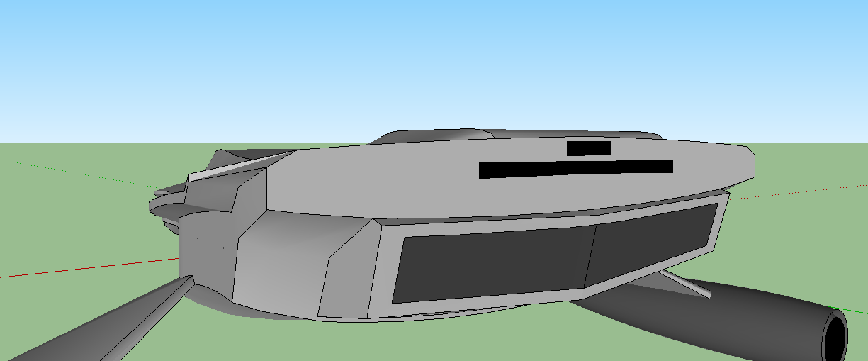Select the small black rectangle on the roof
Image resolution: width=868 pixels, height=361 pixels.
589,148
